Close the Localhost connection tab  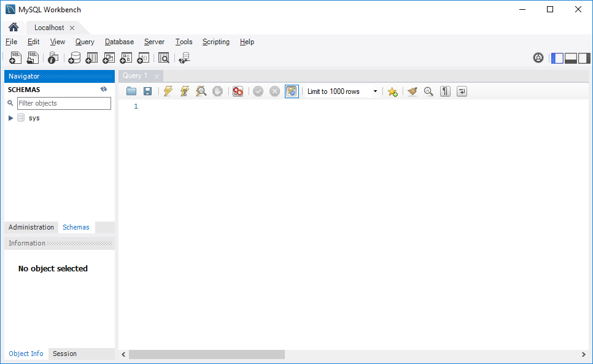pos(72,28)
